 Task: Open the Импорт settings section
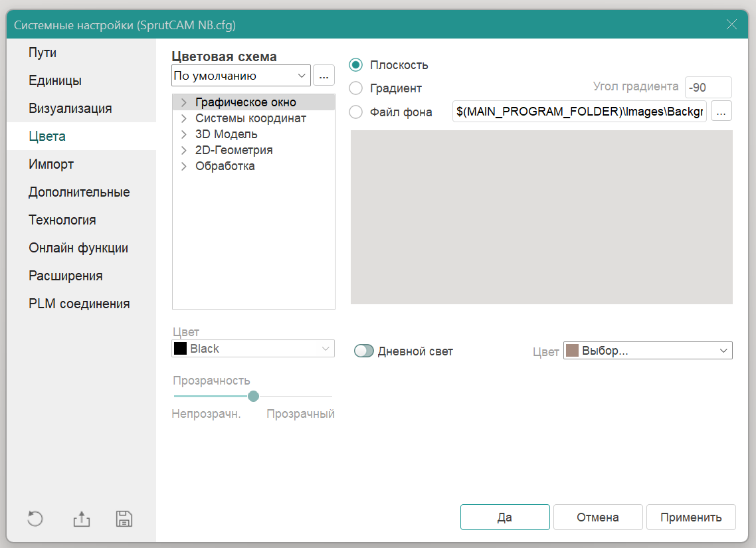(51, 164)
